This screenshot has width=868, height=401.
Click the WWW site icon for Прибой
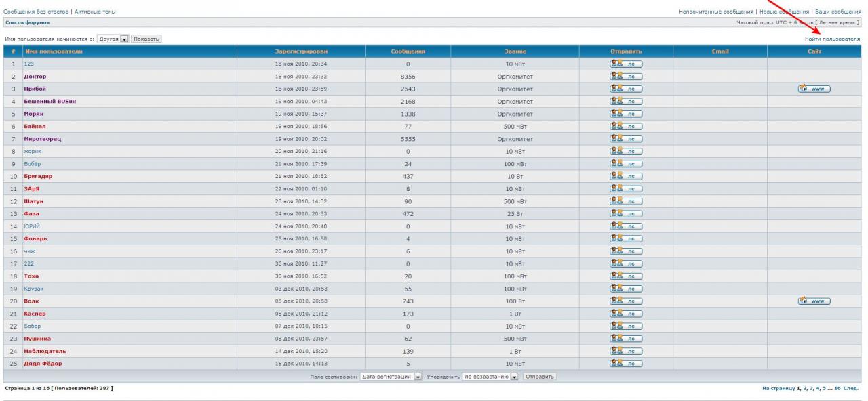pos(814,89)
